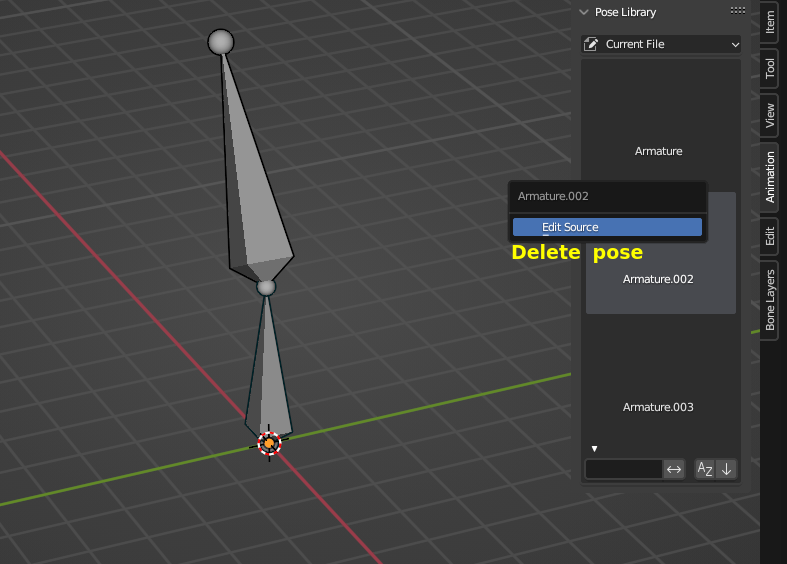Image resolution: width=787 pixels, height=564 pixels.
Task: Choose Edit Source from context menu
Action: [607, 227]
